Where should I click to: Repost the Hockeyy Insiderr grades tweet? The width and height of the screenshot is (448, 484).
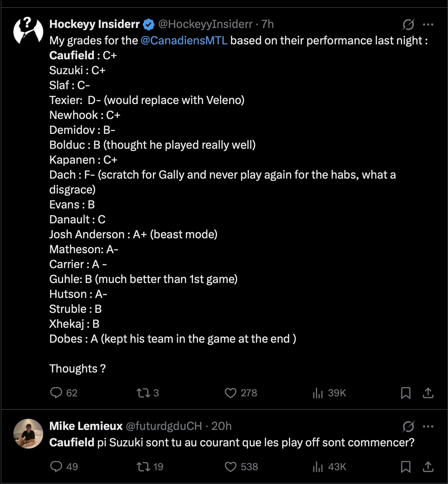[143, 393]
